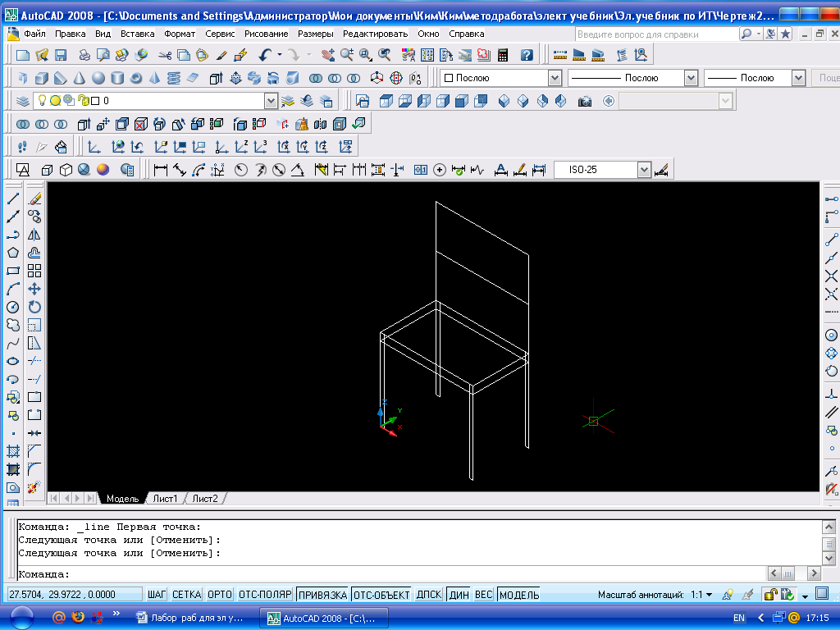
Task: Click the command line scroll down arrow
Action: pos(828,559)
